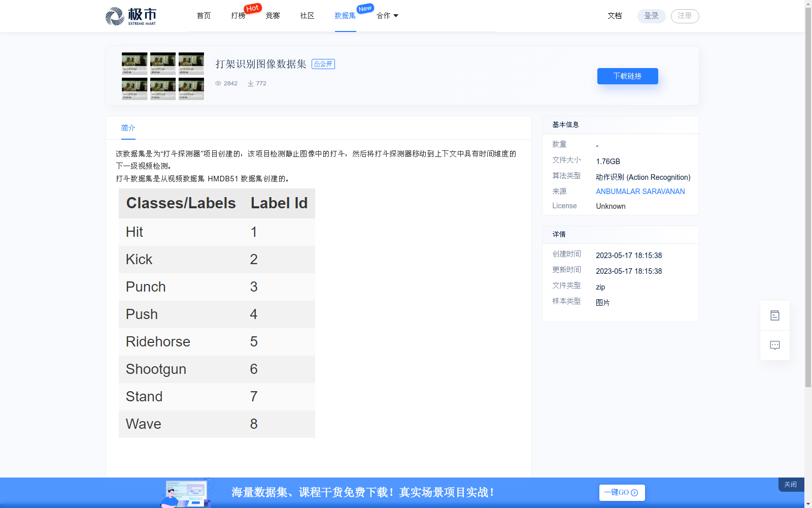Go to 首页 home page
Image resolution: width=812 pixels, height=508 pixels.
point(204,16)
